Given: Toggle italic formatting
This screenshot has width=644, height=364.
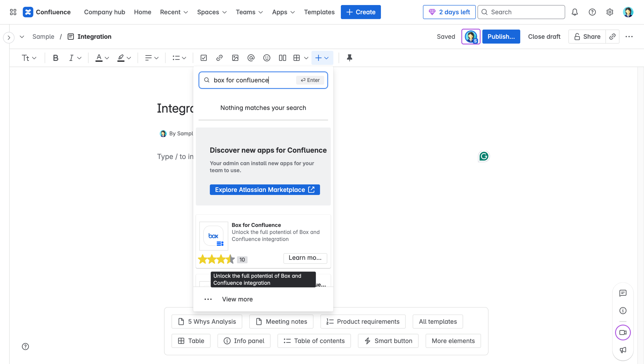Looking at the screenshot, I should coord(71,58).
